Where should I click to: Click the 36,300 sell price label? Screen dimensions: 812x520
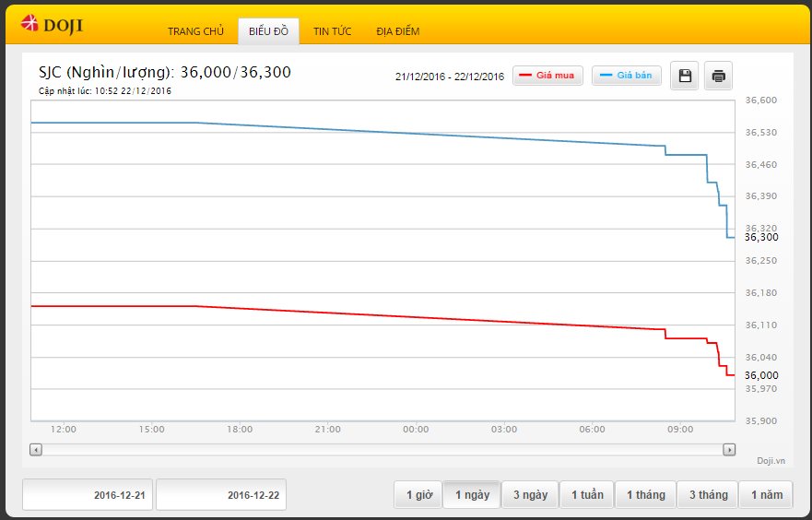point(761,237)
